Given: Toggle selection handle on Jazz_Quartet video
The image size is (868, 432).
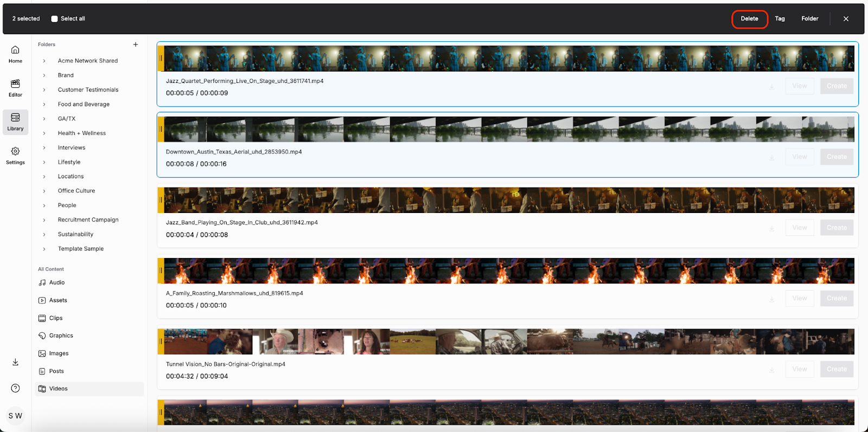Looking at the screenshot, I should [161, 58].
